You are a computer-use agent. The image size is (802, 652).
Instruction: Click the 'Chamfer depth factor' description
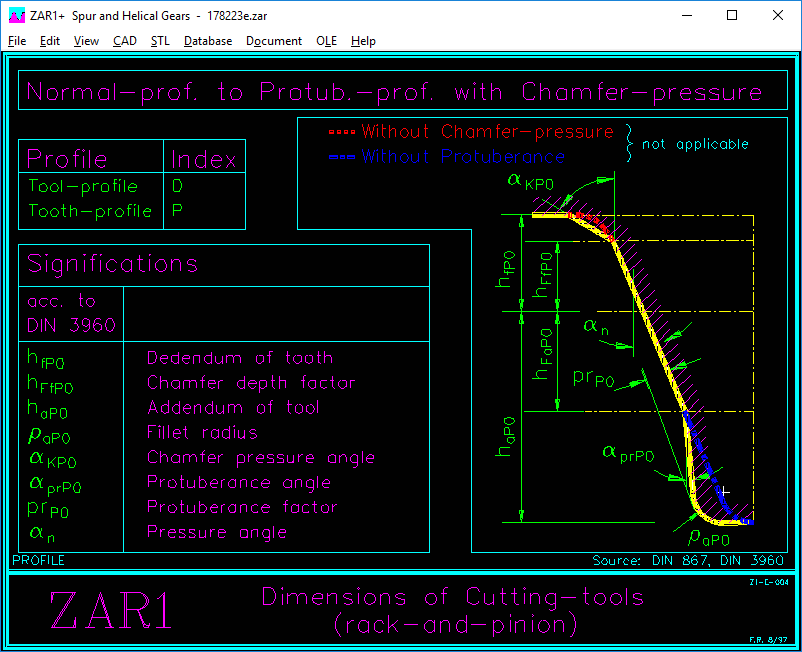[x=251, y=383]
